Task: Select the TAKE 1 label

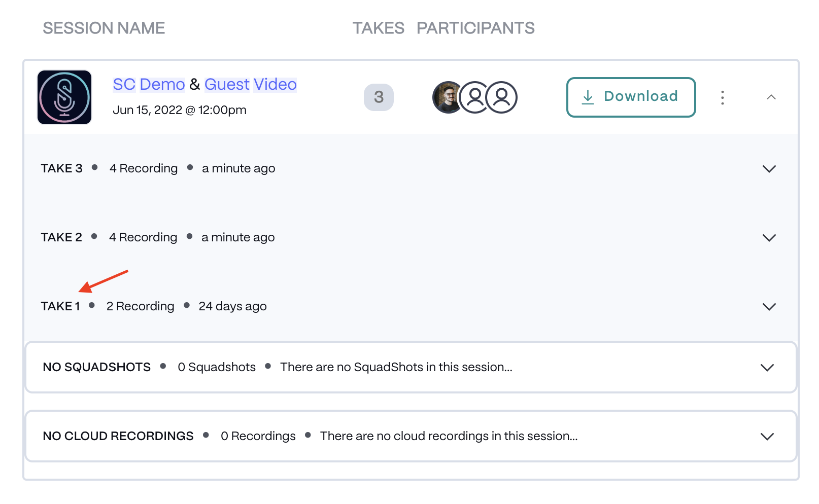Action: tap(60, 306)
